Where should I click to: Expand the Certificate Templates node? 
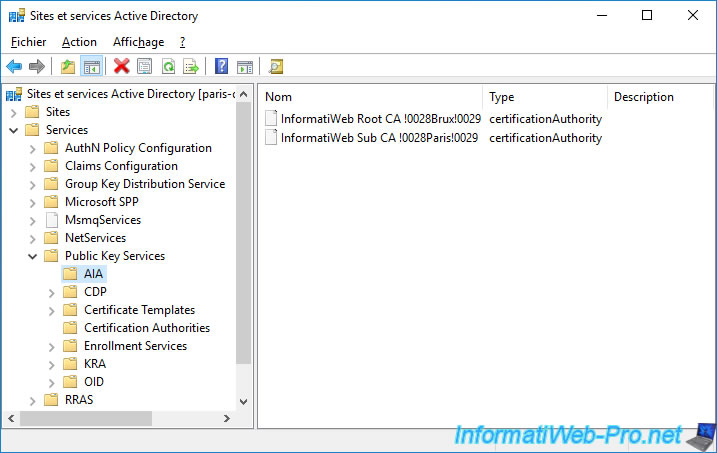click(x=52, y=311)
